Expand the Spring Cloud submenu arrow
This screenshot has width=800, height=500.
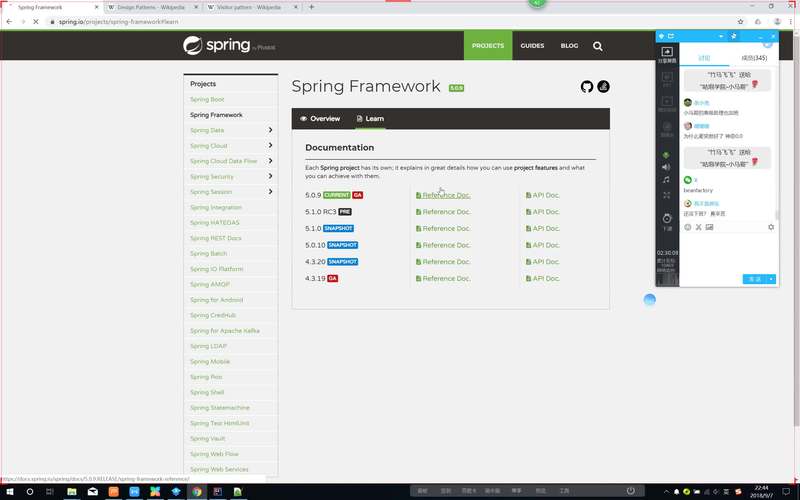pos(270,145)
